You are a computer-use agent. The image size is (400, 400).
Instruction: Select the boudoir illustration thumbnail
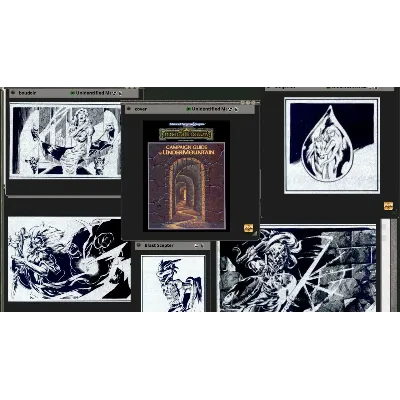[65, 140]
